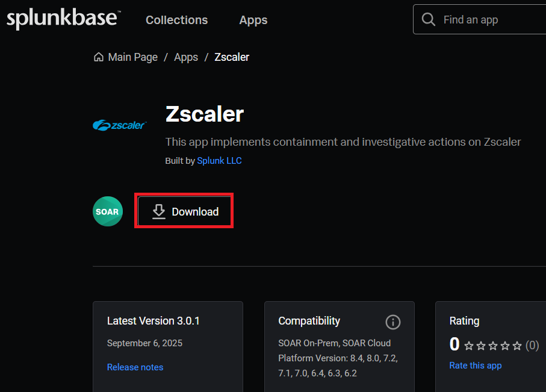This screenshot has width=546, height=392.
Task: Open the Compatibility info icon
Action: pos(392,322)
